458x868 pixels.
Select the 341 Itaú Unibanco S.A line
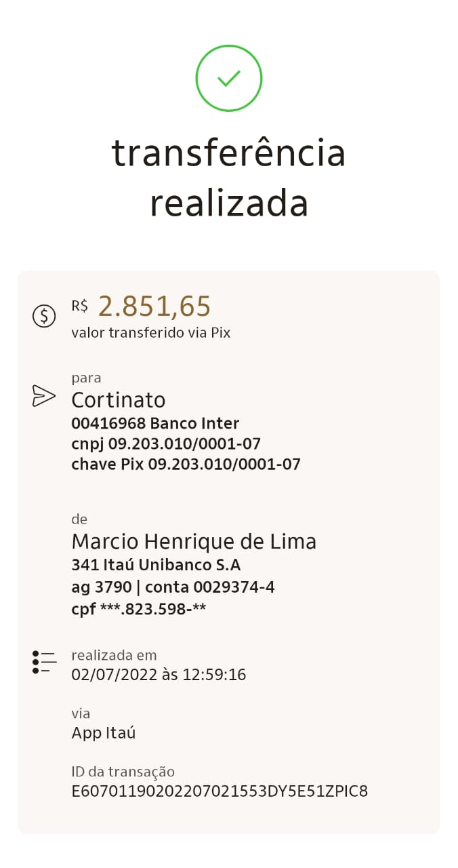pyautogui.click(x=156, y=565)
